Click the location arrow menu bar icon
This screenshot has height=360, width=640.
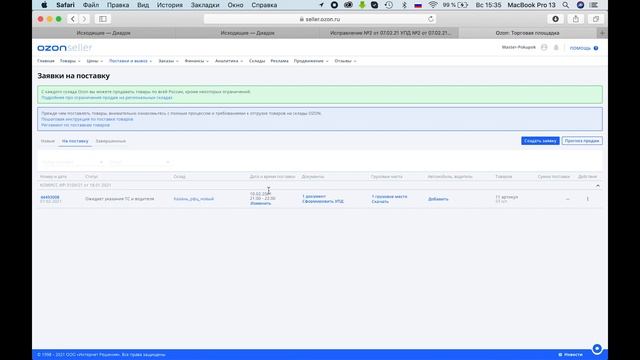click(x=321, y=5)
